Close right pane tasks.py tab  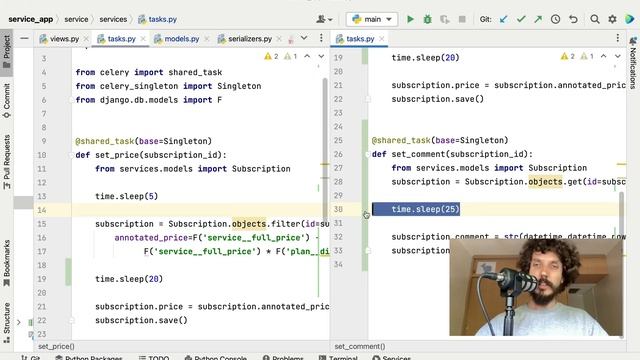point(382,39)
